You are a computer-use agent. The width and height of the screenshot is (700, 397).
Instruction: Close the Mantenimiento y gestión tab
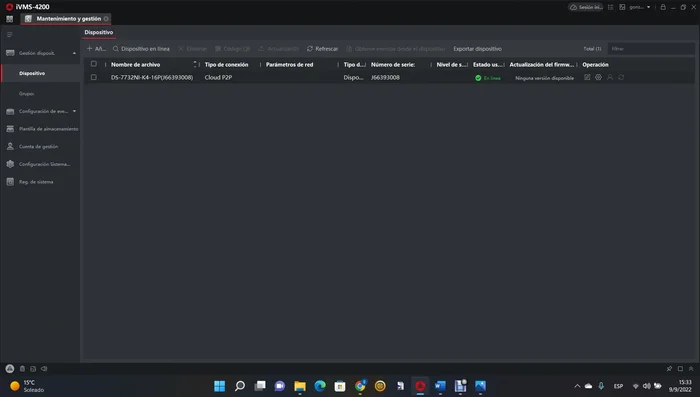point(106,19)
